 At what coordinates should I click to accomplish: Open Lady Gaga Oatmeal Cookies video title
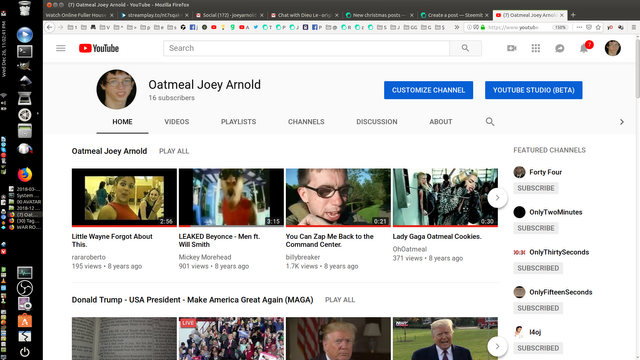(437, 237)
